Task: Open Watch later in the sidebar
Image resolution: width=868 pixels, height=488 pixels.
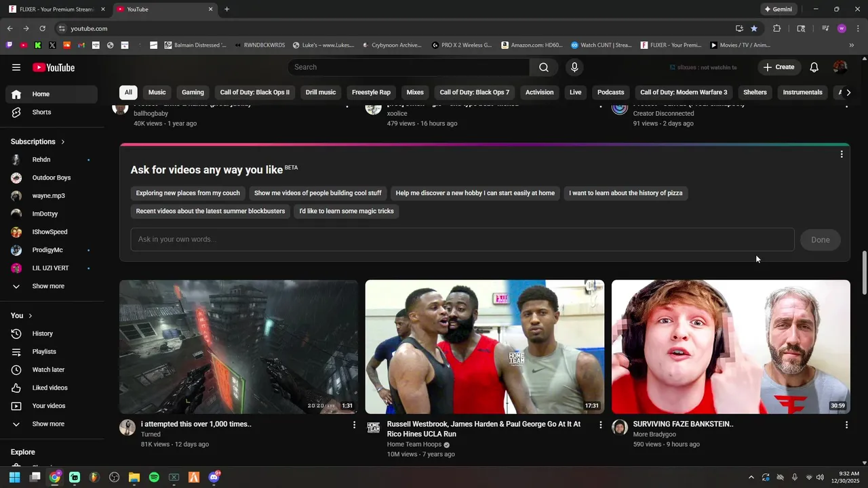Action: [x=51, y=369]
